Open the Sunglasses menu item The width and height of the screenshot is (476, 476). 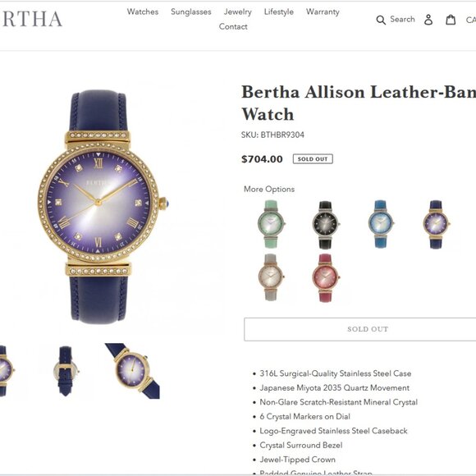[x=191, y=11]
